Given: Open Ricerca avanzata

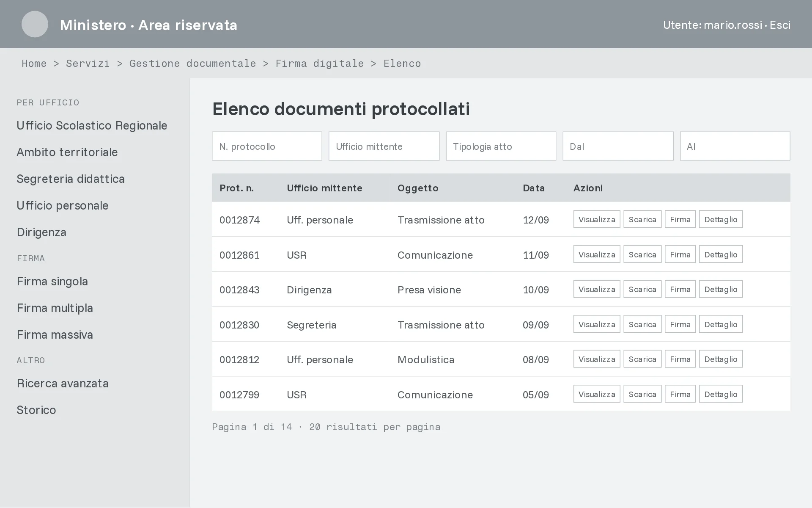Looking at the screenshot, I should coord(63,384).
